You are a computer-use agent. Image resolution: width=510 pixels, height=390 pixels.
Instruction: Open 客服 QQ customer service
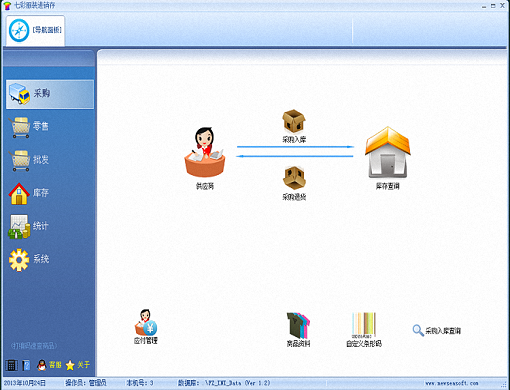[49, 365]
